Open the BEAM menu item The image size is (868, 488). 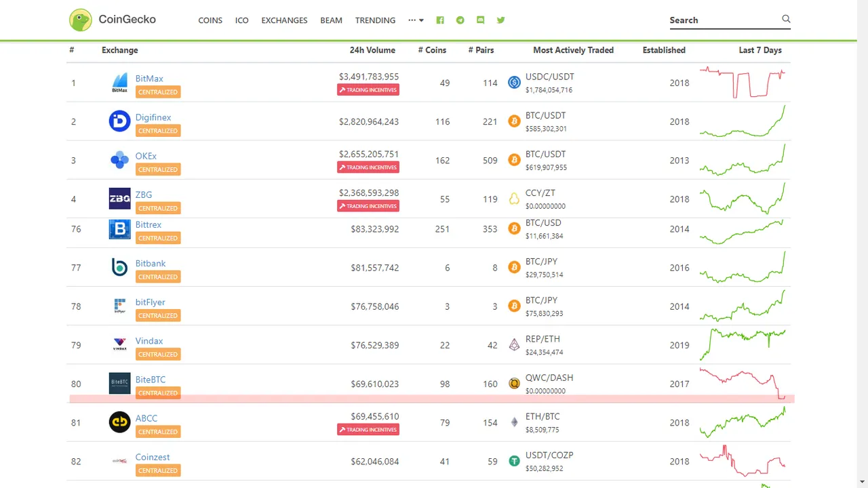click(x=331, y=20)
